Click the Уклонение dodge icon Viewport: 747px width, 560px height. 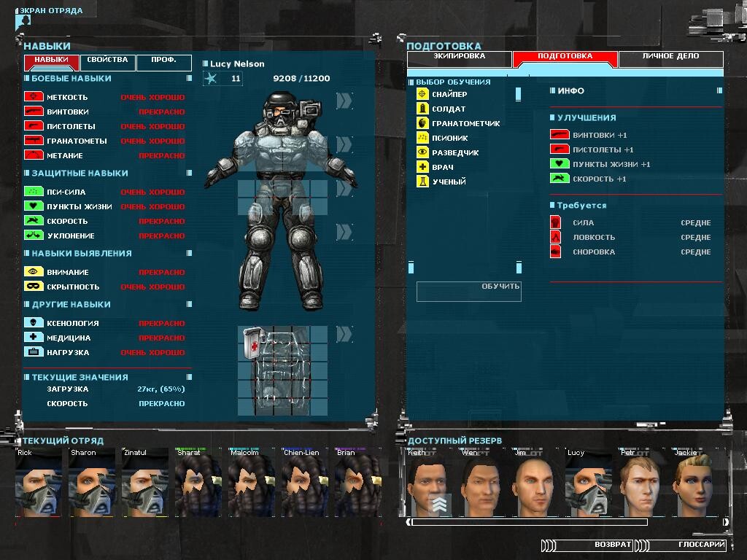(x=34, y=236)
